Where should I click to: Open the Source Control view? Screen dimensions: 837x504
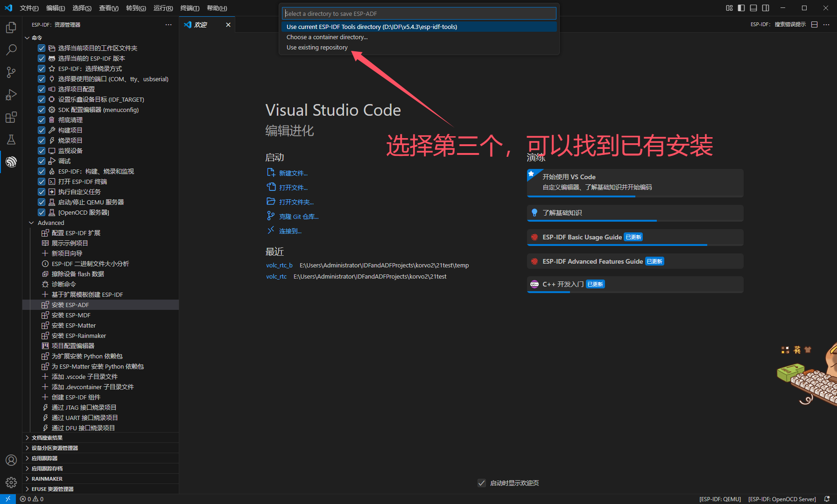(x=11, y=72)
